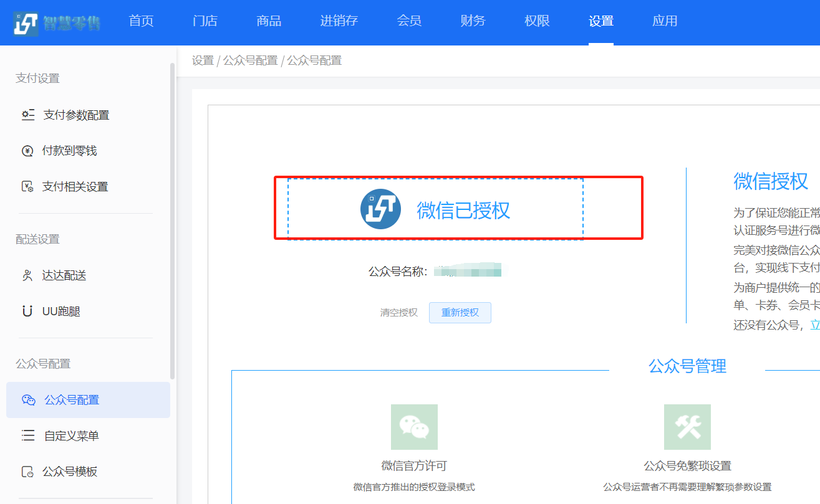Open the 首页 tab

[141, 21]
